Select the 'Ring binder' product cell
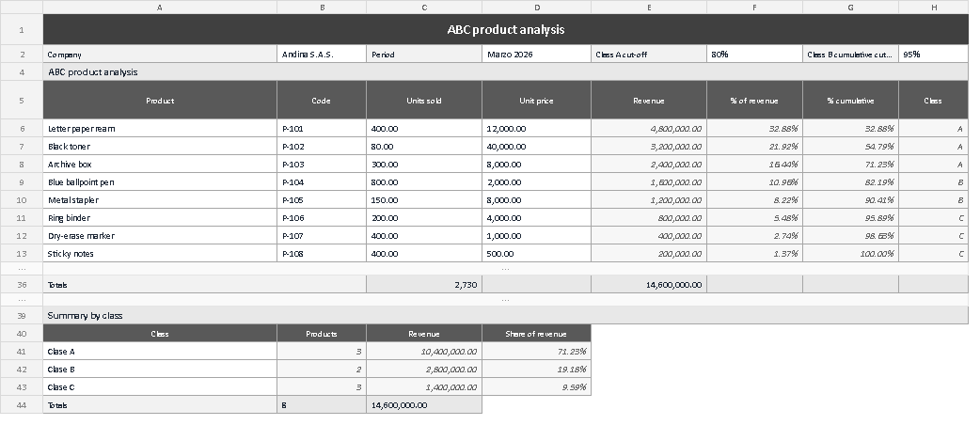 pyautogui.click(x=160, y=217)
